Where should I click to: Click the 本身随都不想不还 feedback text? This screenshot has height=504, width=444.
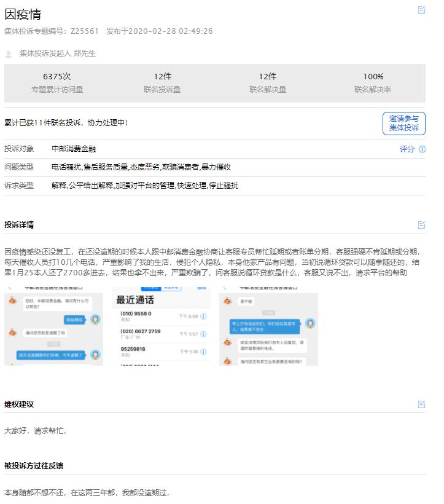pyautogui.click(x=87, y=492)
